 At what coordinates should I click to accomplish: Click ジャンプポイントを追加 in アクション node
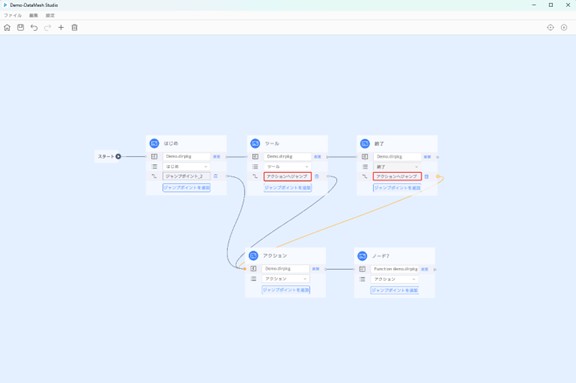pos(286,290)
